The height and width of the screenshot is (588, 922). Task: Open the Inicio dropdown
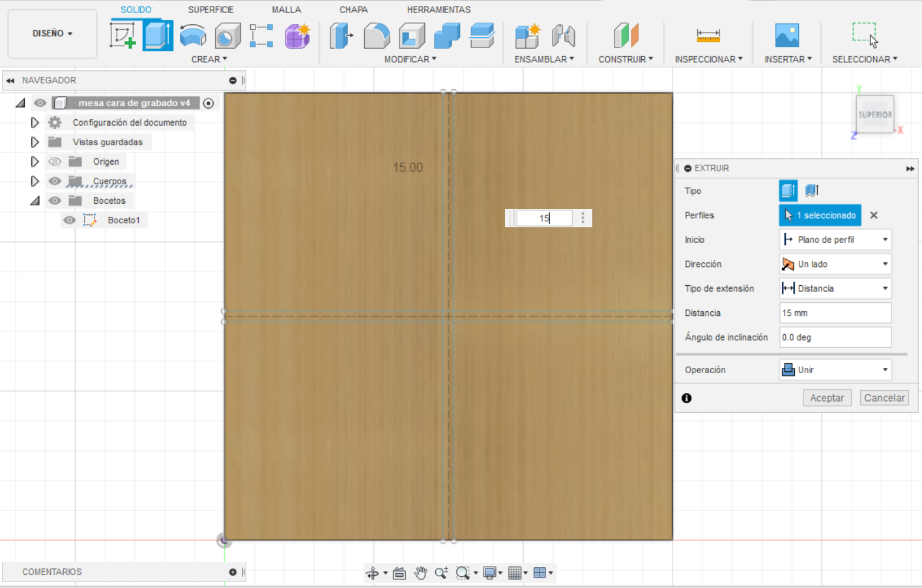835,240
